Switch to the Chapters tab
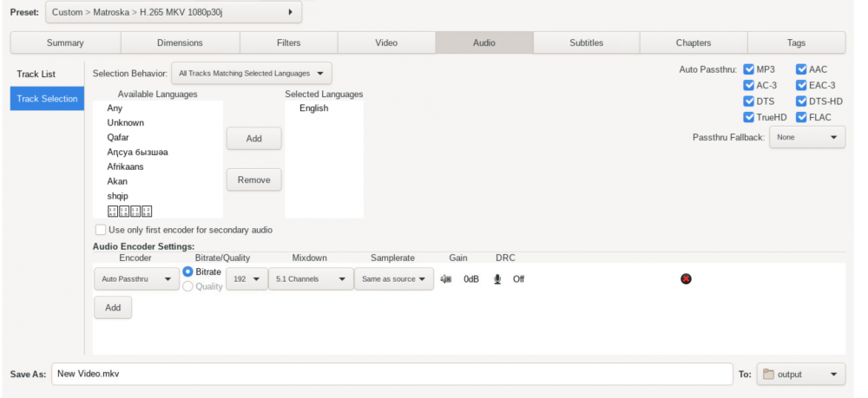868x398 pixels. coord(693,42)
